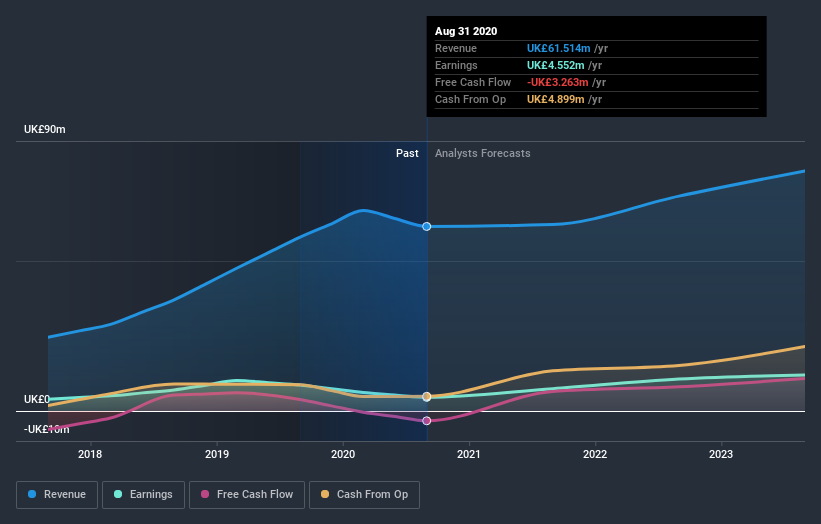The image size is (821, 524).
Task: Click the 2023 x-axis label
Action: (x=721, y=454)
